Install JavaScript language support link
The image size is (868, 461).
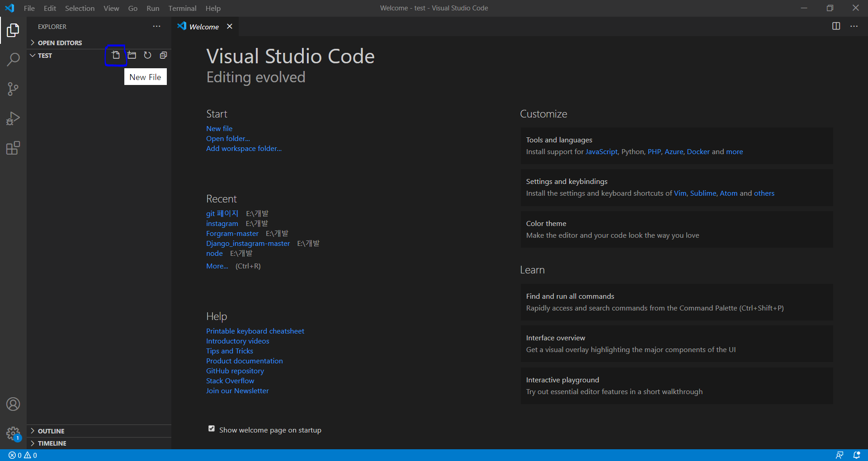coord(601,151)
